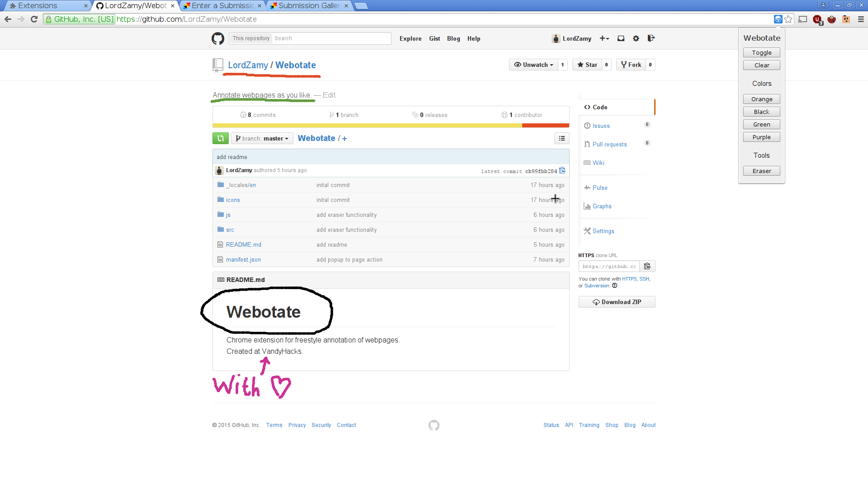
Task: Open the Issues tab in sidebar
Action: 601,126
